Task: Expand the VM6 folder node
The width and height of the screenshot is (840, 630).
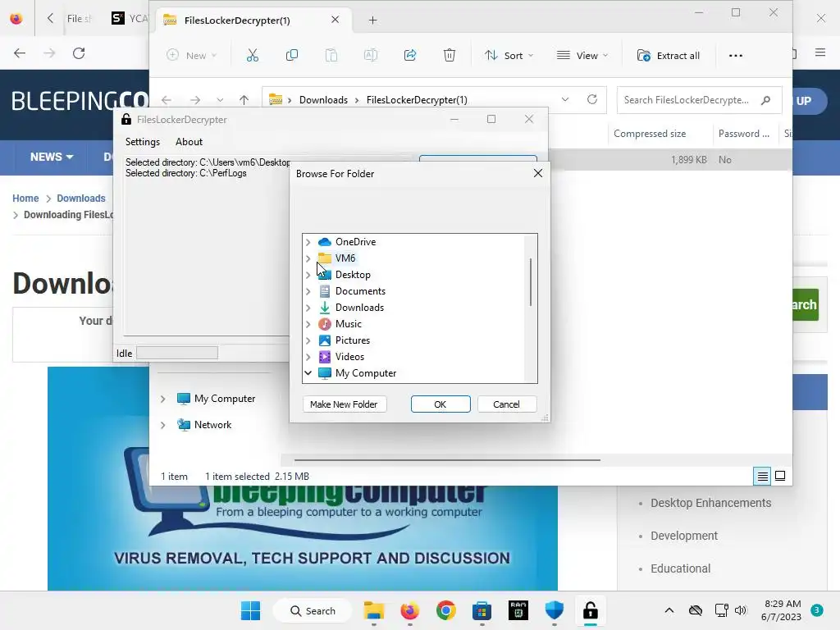Action: 308,258
